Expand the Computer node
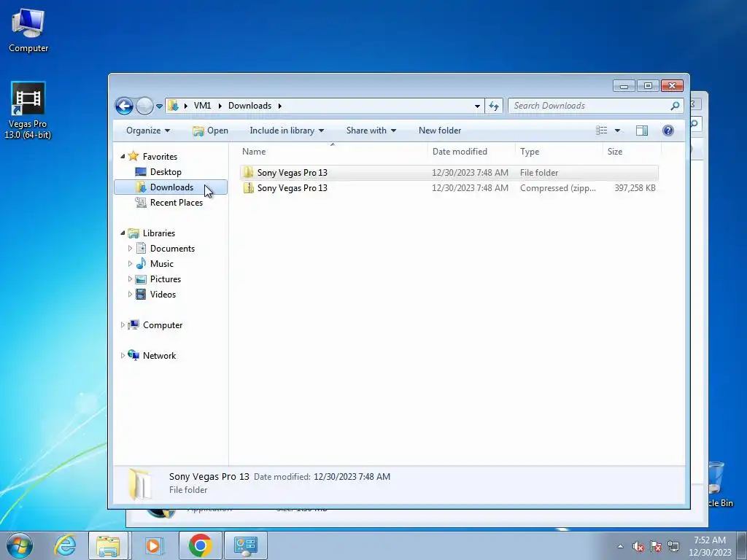The height and width of the screenshot is (560, 747). [x=123, y=324]
